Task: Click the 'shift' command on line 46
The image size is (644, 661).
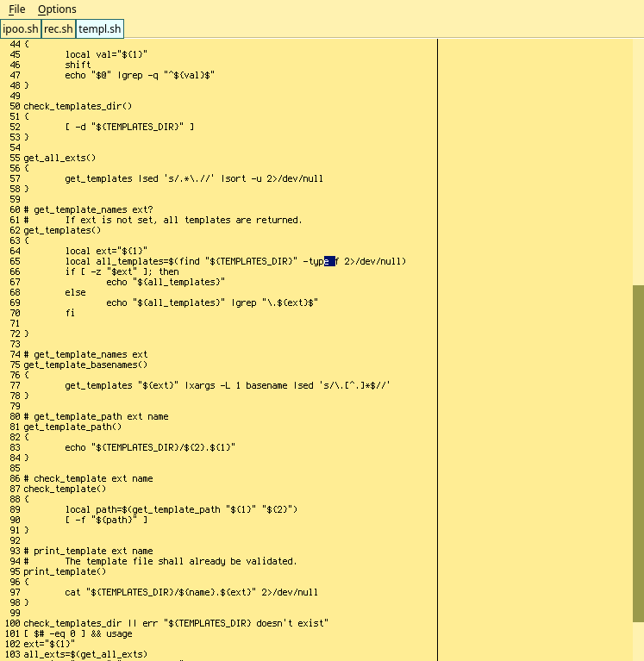Action: pos(78,65)
